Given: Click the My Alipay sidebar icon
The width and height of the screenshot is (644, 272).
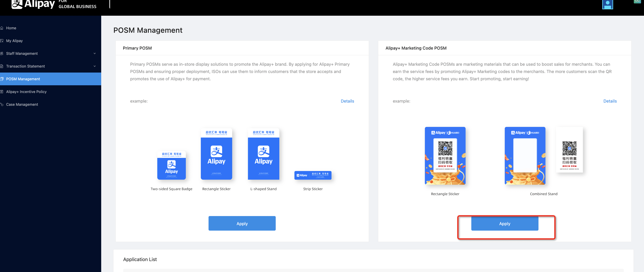Looking at the screenshot, I should pyautogui.click(x=2, y=41).
